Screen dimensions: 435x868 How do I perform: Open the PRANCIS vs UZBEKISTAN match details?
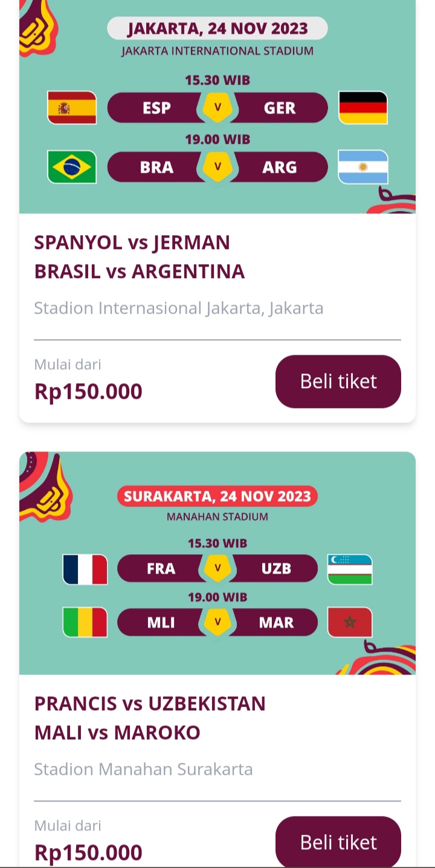tap(150, 703)
